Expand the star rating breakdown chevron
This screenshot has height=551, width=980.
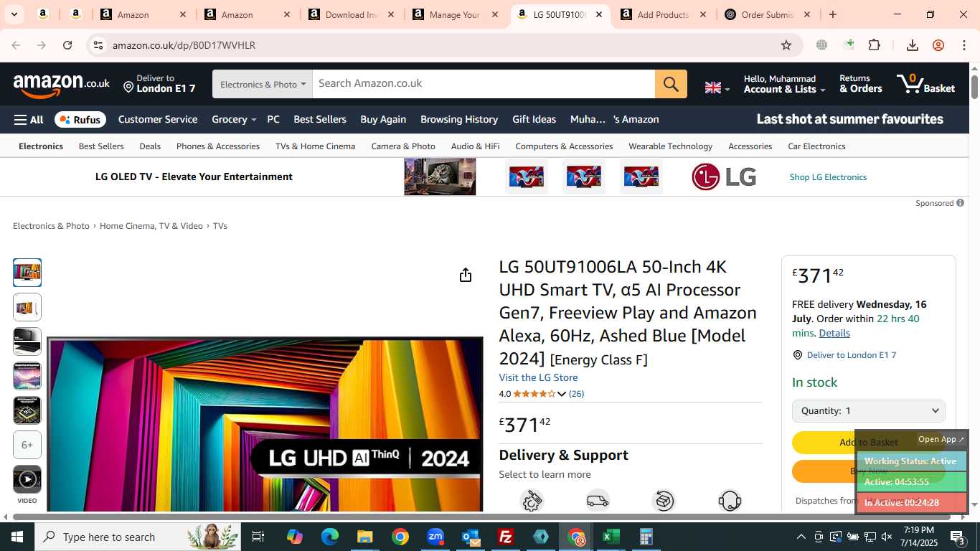pyautogui.click(x=562, y=394)
